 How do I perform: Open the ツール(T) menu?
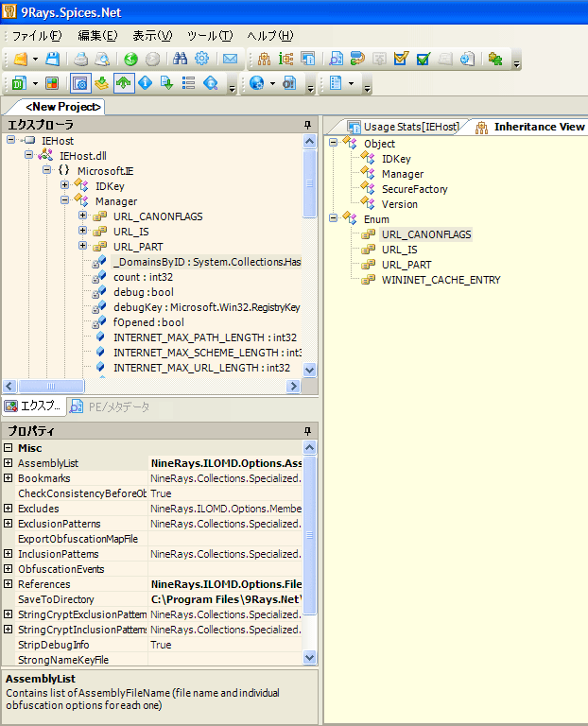pos(210,36)
